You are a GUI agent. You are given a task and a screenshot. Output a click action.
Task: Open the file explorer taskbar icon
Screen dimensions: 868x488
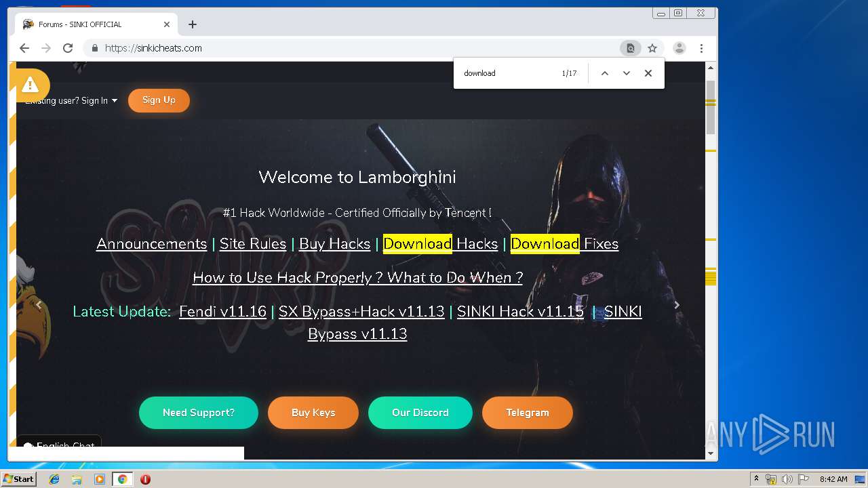[x=77, y=479]
